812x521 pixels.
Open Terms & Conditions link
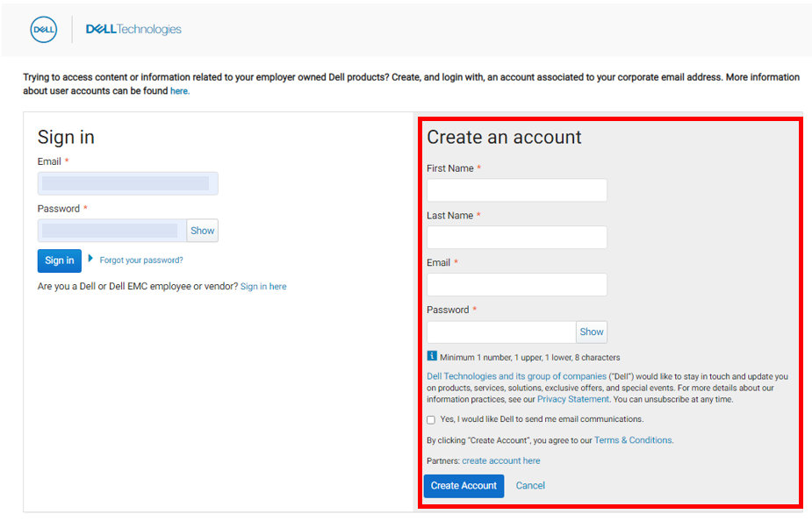[633, 440]
